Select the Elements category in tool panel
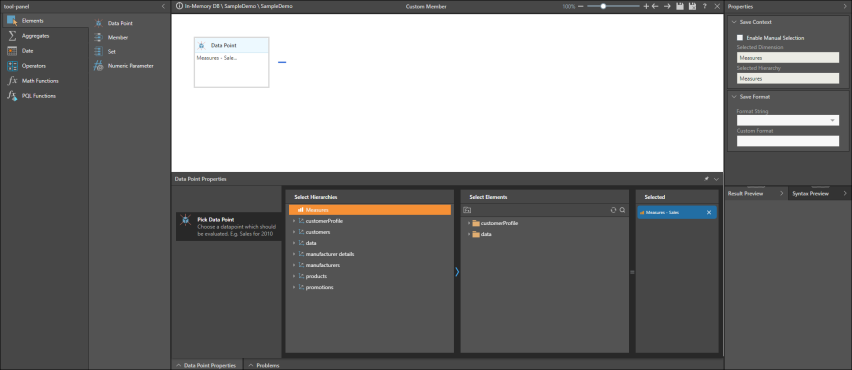The height and width of the screenshot is (370, 852). pyautogui.click(x=44, y=21)
